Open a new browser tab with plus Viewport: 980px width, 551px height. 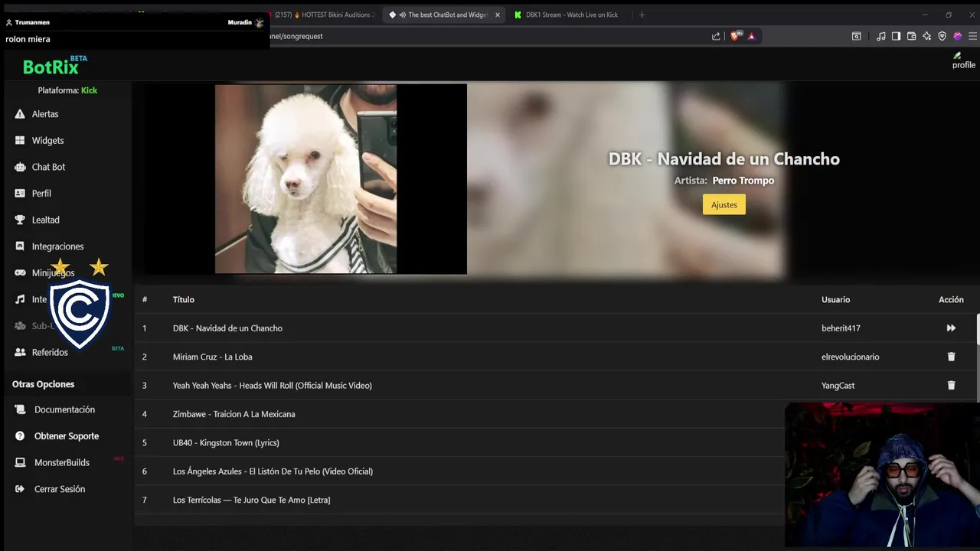(x=642, y=15)
